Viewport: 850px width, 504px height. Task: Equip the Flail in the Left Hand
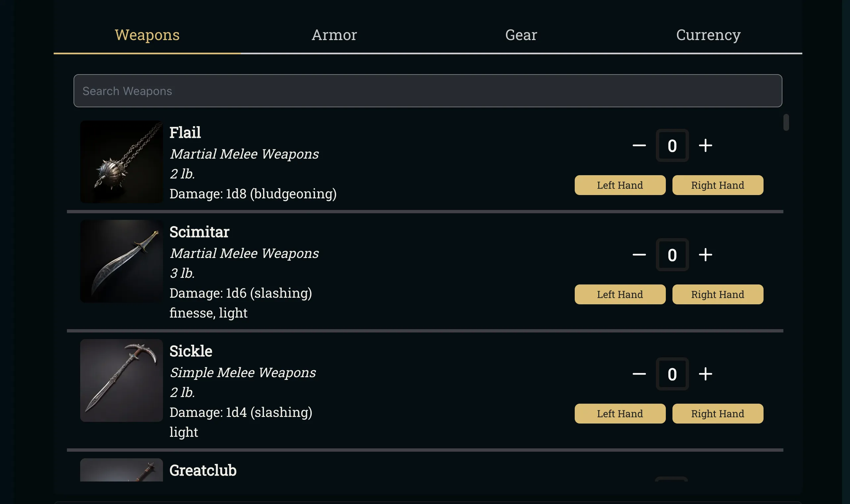tap(620, 185)
